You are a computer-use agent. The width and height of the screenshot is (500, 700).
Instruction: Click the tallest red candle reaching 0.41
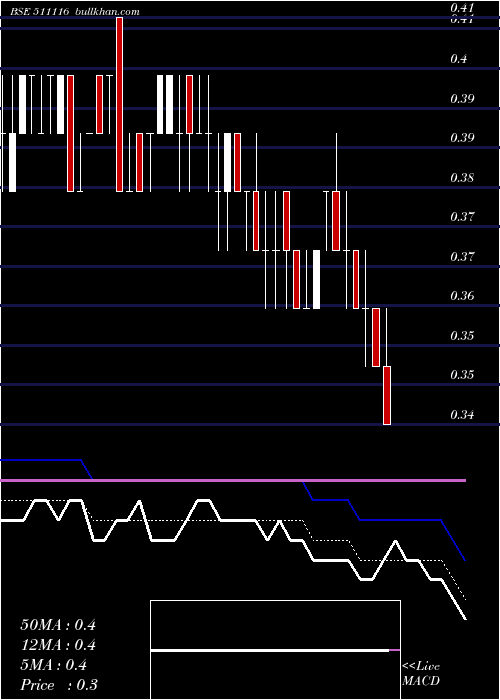tap(119, 104)
